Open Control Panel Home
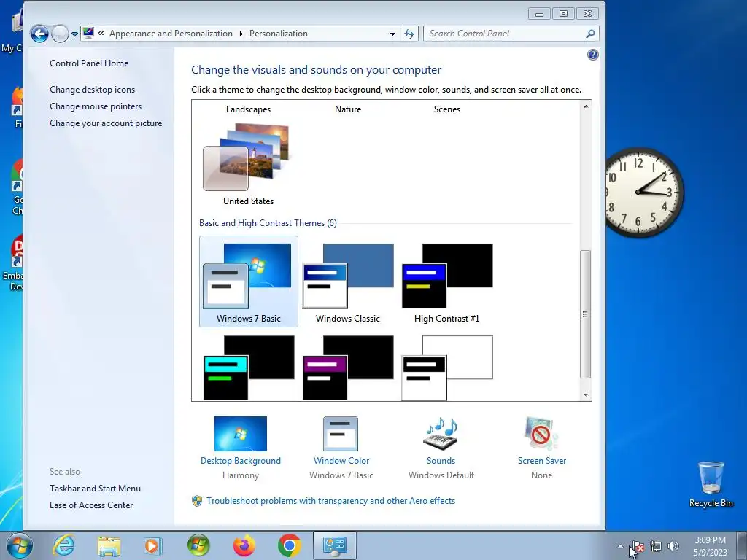Image resolution: width=747 pixels, height=560 pixels. pyautogui.click(x=89, y=63)
